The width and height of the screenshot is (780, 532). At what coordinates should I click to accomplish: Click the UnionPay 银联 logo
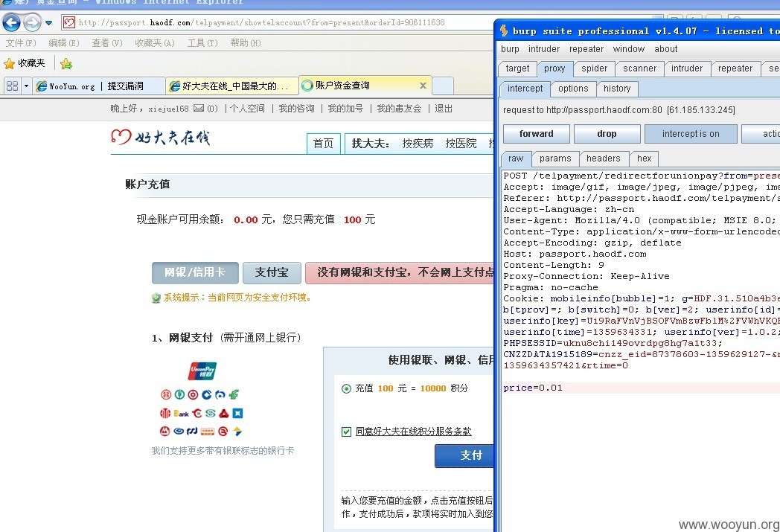[202, 371]
